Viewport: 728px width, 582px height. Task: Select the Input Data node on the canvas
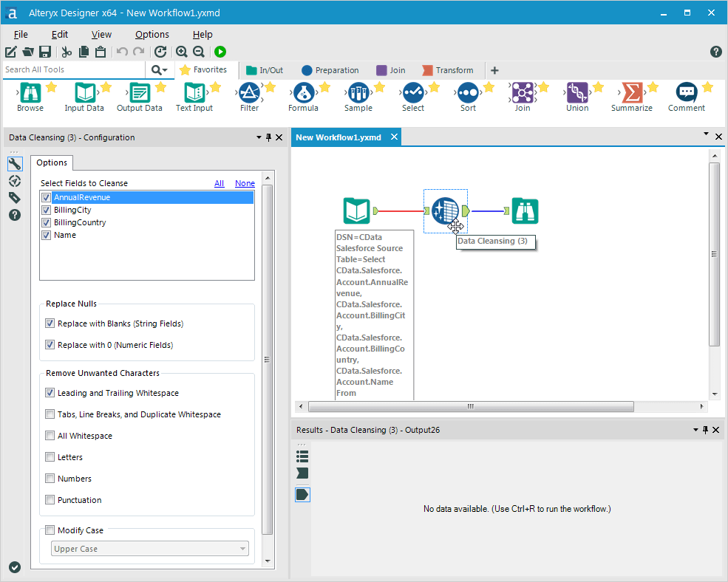[x=357, y=211]
